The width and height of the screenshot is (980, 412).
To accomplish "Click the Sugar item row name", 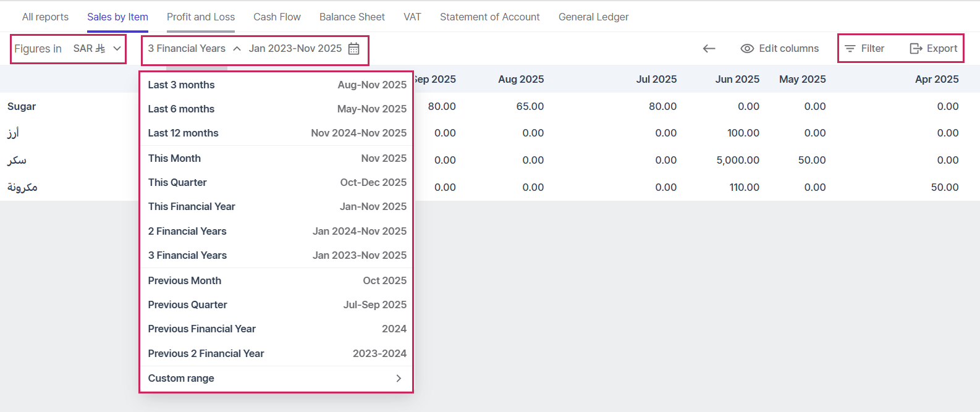I will pyautogui.click(x=22, y=106).
